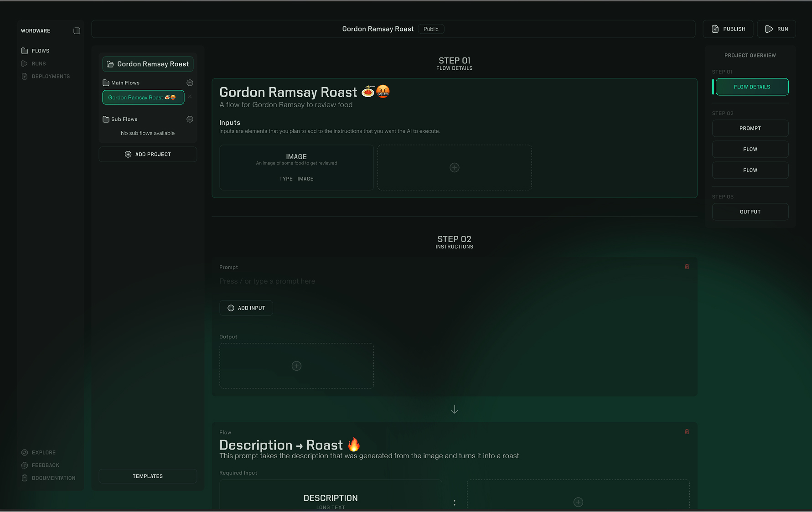Screen dimensions: 812x512
Task: Add an output to the prompt
Action: tap(296, 366)
